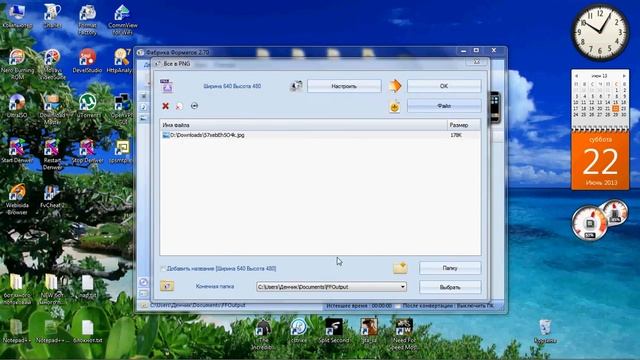Click the analog clock gadget
The width and height of the screenshot is (640, 360).
point(600,32)
